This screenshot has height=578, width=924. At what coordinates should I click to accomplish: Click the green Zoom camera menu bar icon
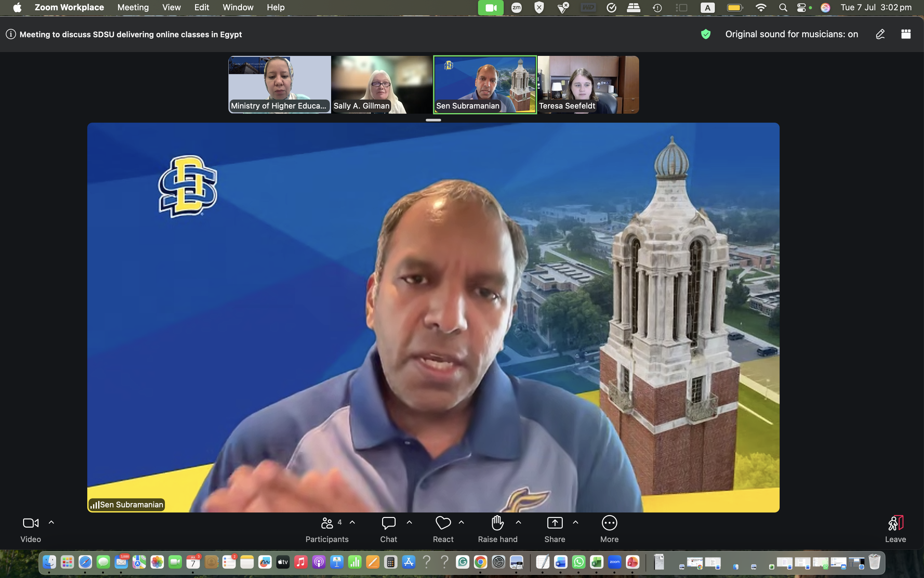tap(491, 8)
